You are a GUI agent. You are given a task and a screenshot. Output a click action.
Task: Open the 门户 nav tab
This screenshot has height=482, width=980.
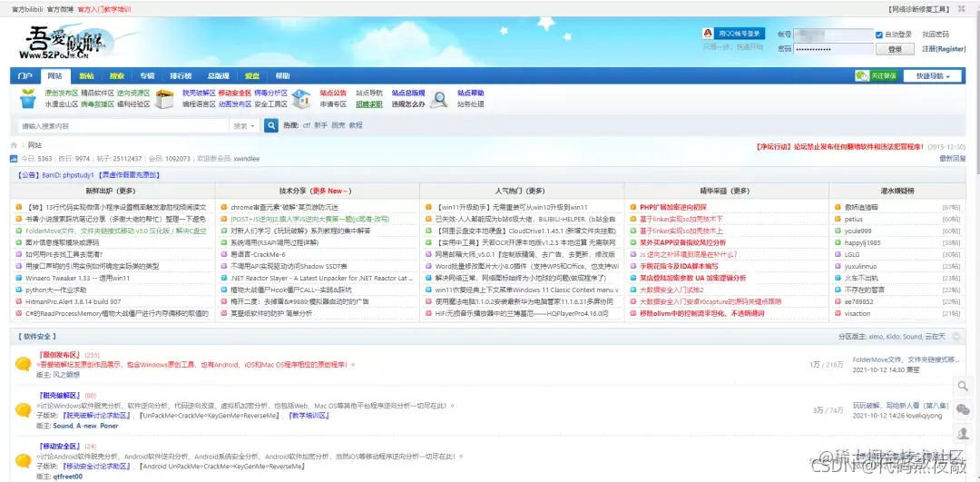pyautogui.click(x=25, y=75)
